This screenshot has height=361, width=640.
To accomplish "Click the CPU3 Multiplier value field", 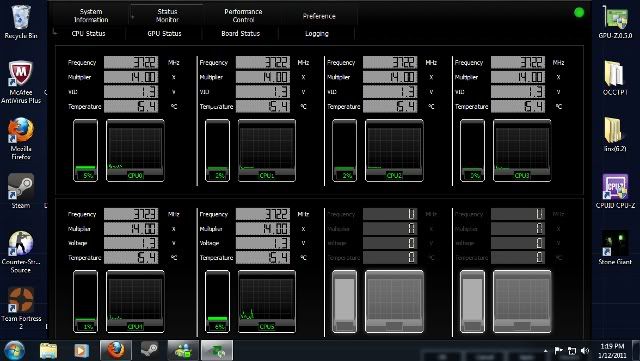I will (x=518, y=77).
